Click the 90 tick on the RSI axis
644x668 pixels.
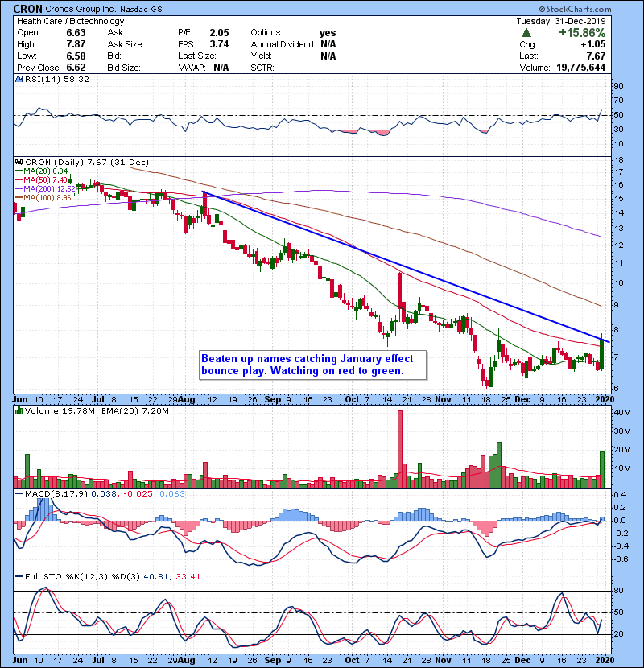click(618, 86)
